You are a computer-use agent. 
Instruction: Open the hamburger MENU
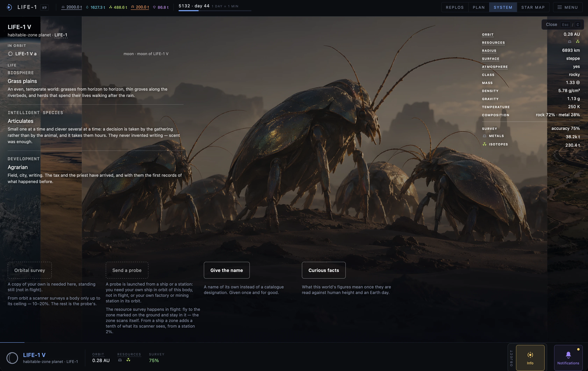568,7
